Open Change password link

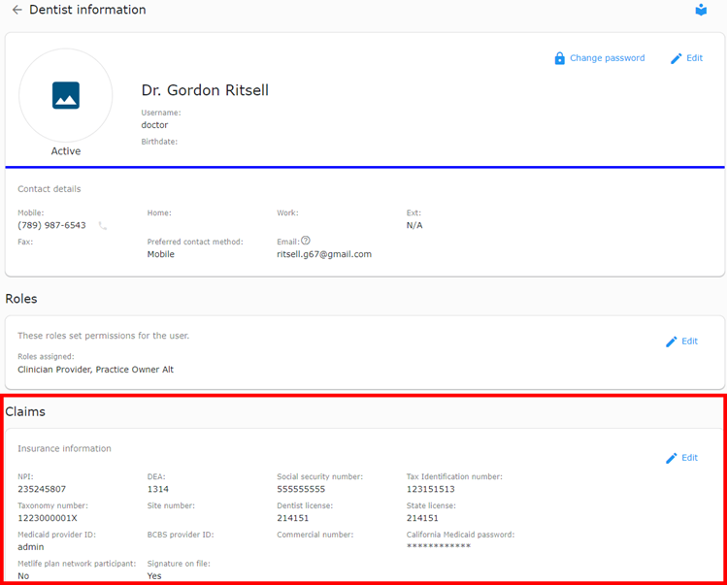click(608, 58)
